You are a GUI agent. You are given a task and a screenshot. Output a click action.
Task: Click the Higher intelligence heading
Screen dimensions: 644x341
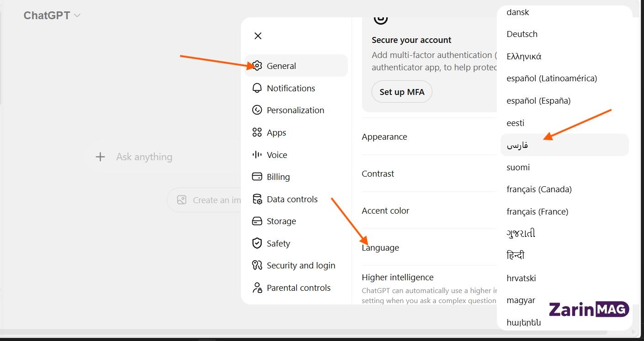(398, 277)
